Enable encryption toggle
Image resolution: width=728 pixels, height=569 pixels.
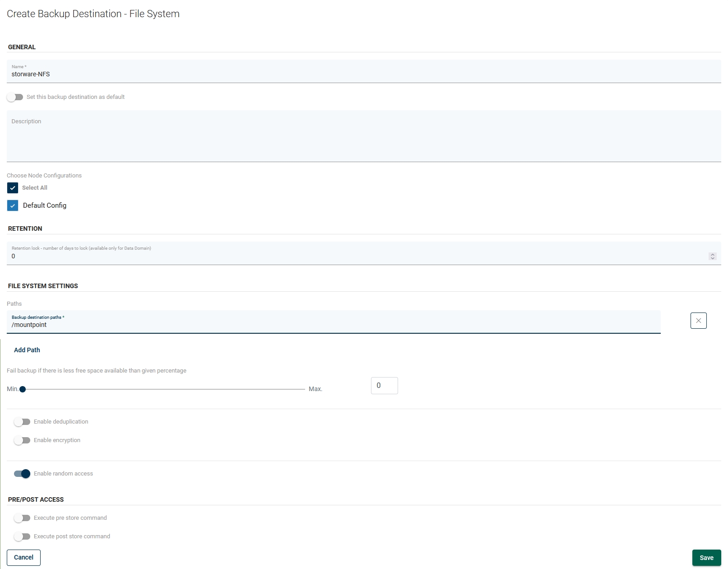click(x=22, y=440)
